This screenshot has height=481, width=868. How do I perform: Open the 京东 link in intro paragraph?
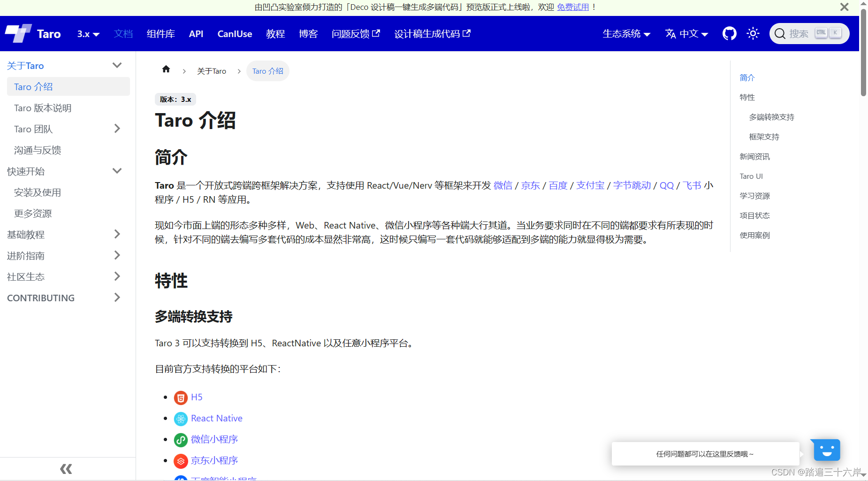[x=531, y=185]
